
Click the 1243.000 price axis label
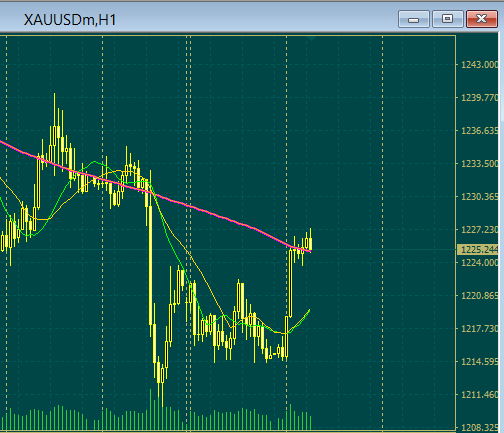[479, 65]
